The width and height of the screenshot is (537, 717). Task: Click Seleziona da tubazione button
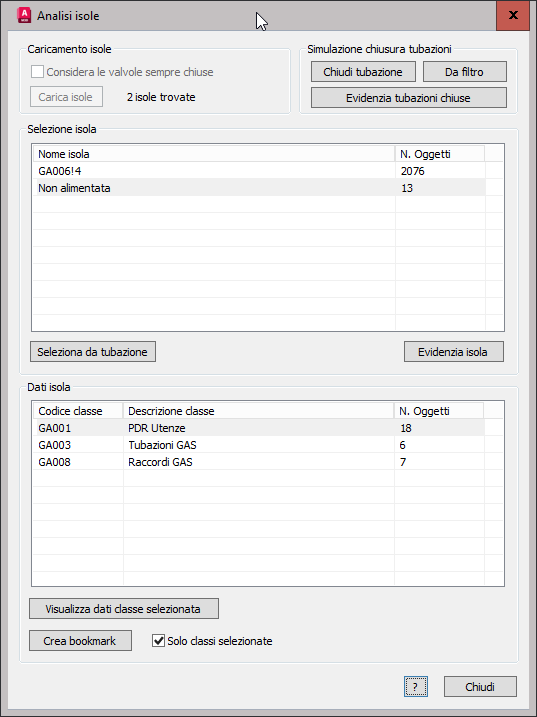pyautogui.click(x=93, y=352)
